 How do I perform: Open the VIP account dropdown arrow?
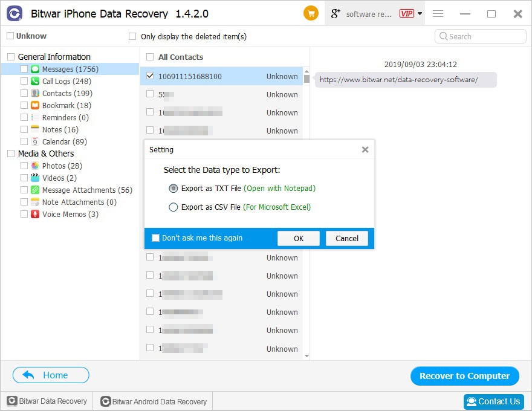(420, 13)
